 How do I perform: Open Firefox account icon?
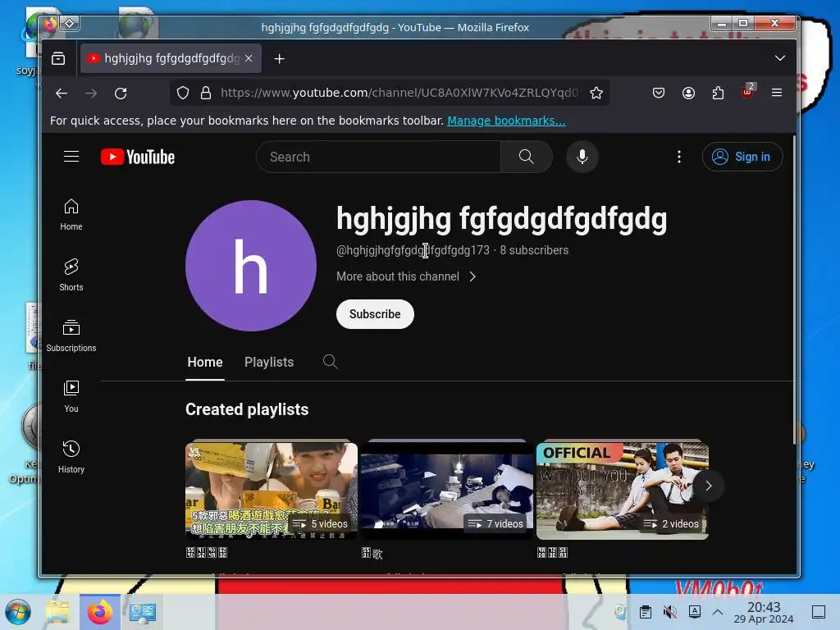[688, 94]
